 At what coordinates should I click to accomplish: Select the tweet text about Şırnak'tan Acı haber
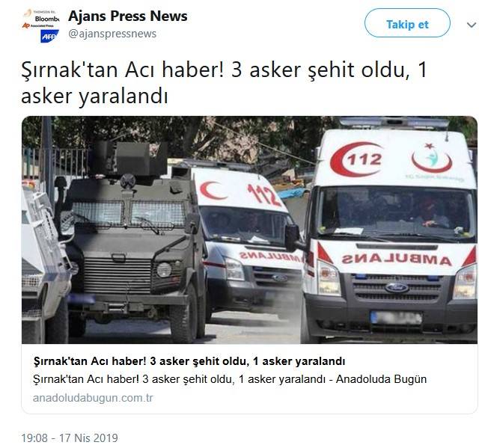coord(224,83)
